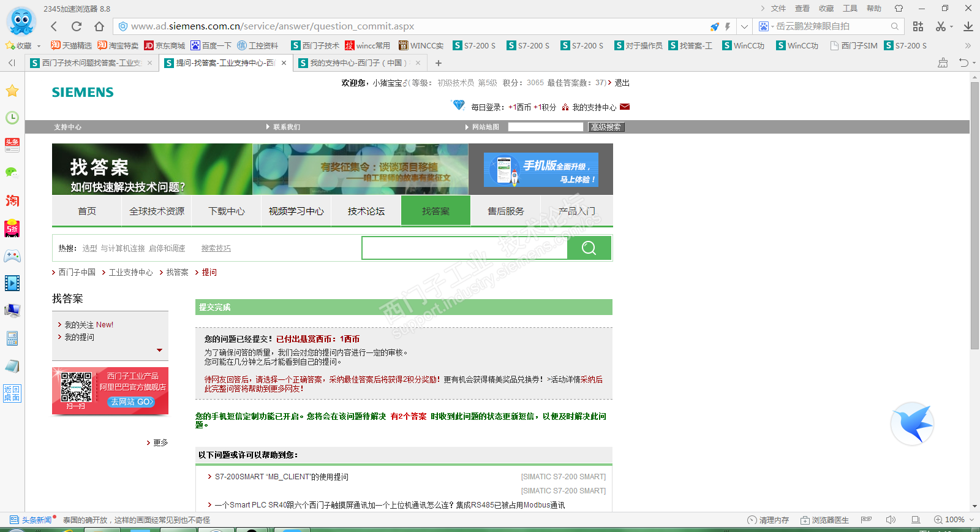Open the scissors tool dropdown arrow

pyautogui.click(x=951, y=27)
